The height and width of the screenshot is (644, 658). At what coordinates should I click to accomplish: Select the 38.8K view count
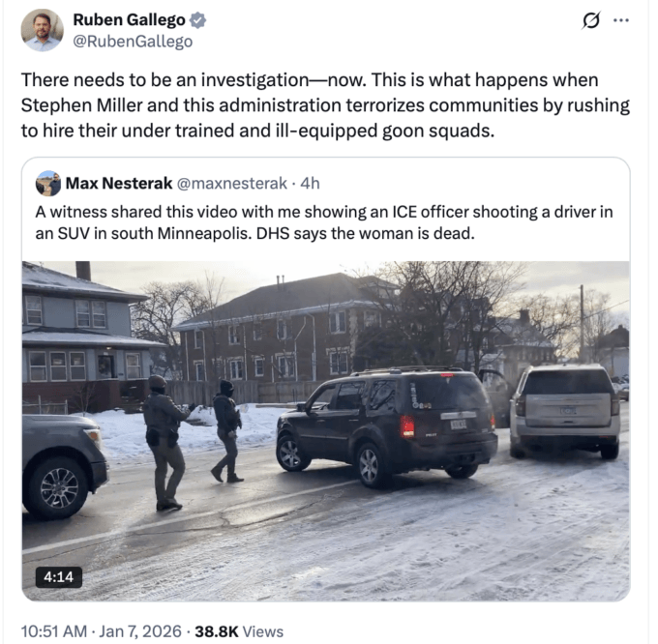tap(217, 631)
